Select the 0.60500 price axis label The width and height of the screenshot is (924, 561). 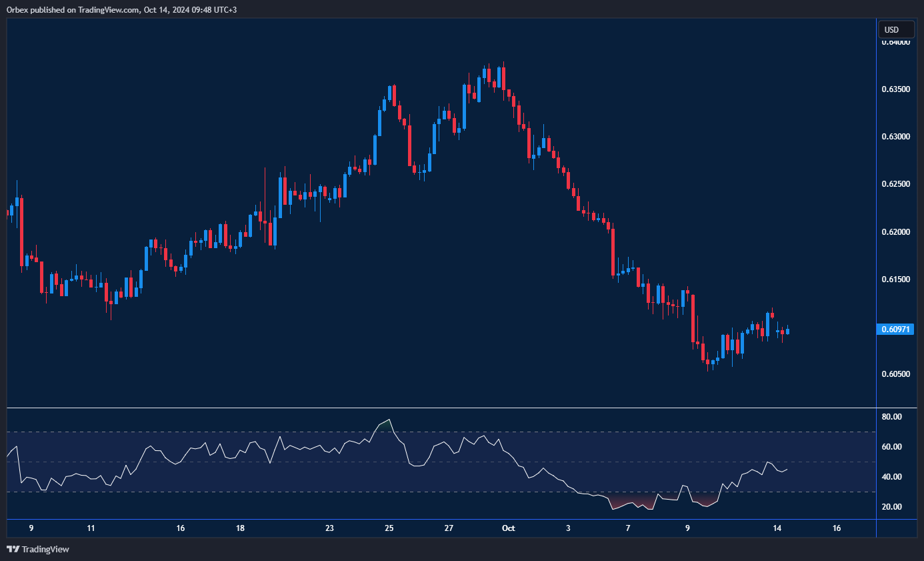coord(895,374)
